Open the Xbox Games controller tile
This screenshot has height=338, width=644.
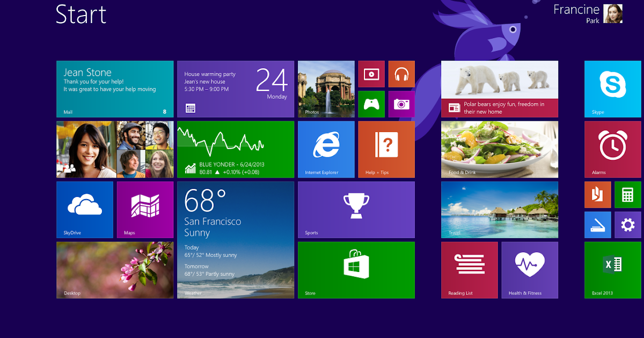[371, 104]
